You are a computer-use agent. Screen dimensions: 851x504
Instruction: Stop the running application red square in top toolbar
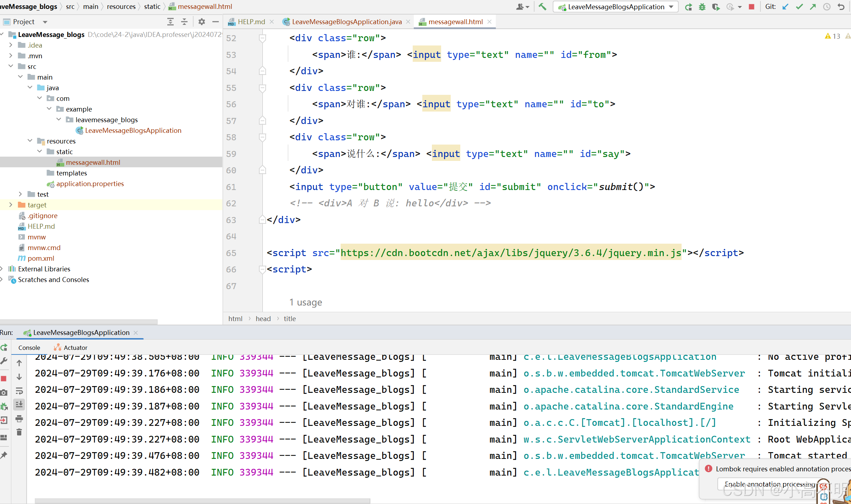point(751,7)
